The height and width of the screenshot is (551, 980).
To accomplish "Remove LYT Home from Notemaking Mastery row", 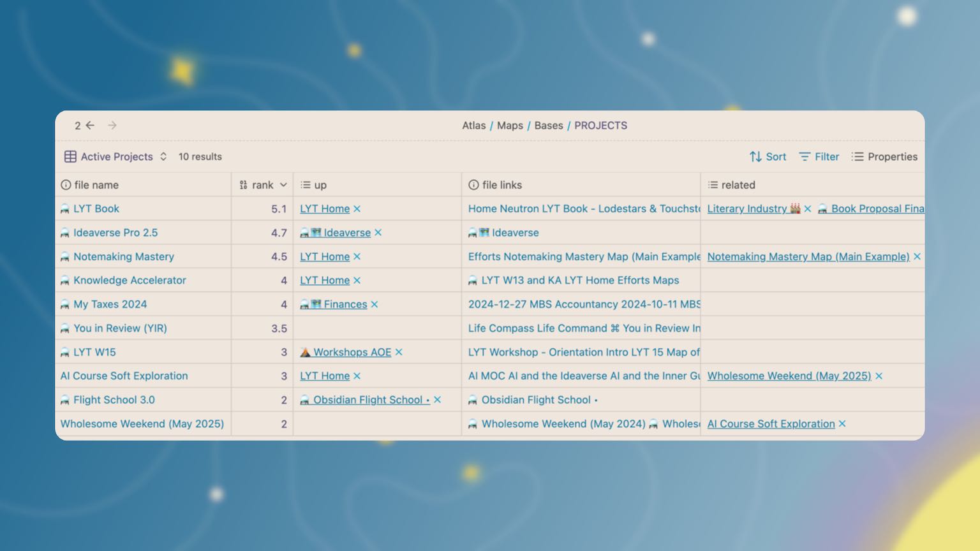I will [x=357, y=256].
